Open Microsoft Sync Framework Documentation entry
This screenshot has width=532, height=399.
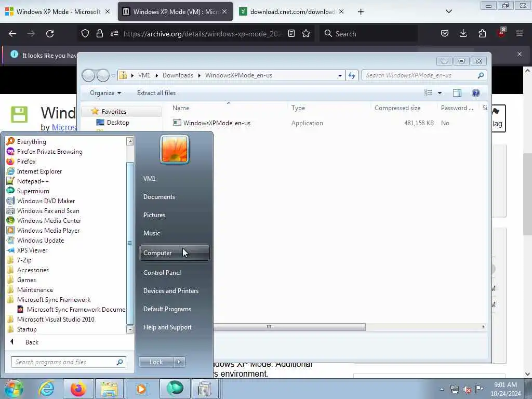[76, 310]
